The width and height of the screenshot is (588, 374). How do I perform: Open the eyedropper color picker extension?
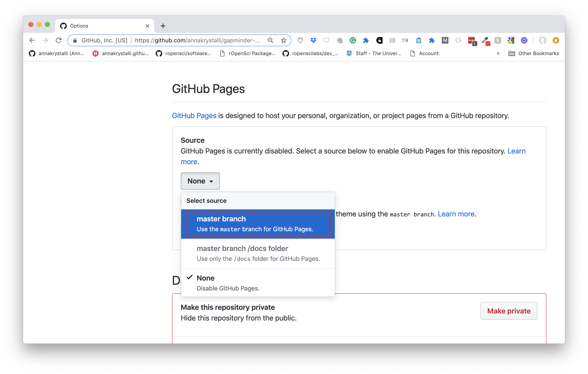coord(485,41)
